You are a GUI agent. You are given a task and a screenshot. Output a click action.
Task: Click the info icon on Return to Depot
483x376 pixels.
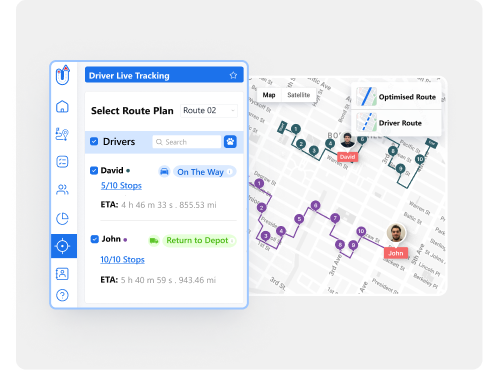(x=232, y=240)
